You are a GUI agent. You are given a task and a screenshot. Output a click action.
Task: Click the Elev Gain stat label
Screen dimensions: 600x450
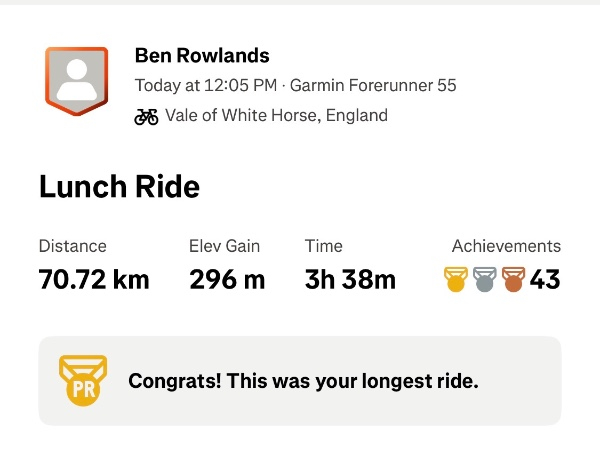pyautogui.click(x=224, y=246)
